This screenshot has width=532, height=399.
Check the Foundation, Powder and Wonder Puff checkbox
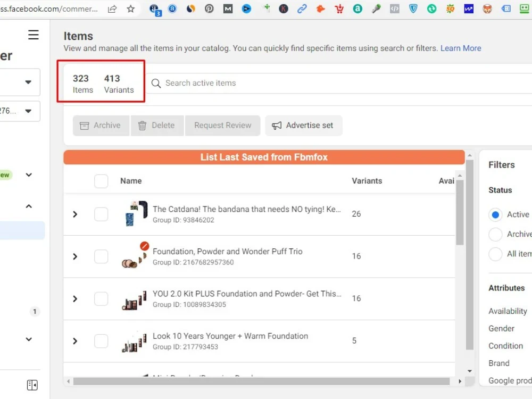[101, 256]
